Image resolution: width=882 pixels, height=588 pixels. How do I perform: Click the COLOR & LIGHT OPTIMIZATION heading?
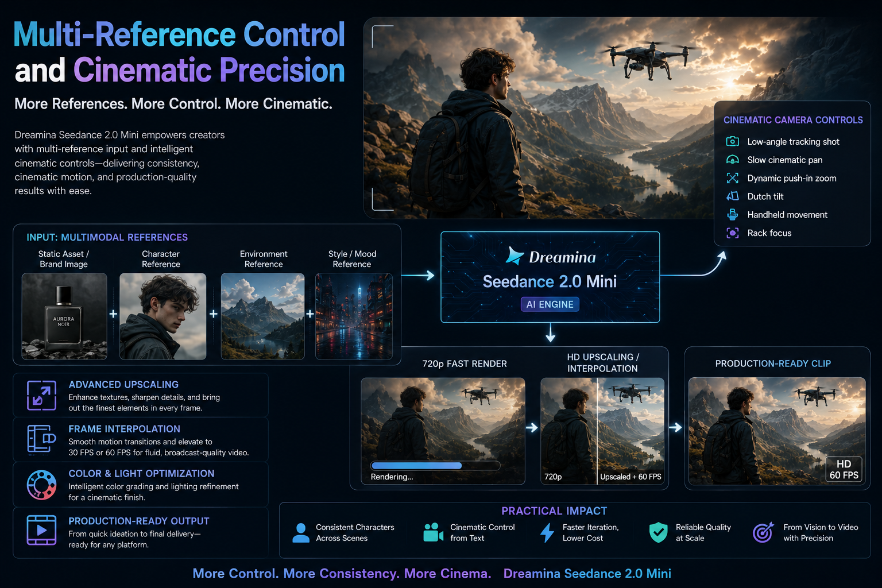pyautogui.click(x=141, y=474)
